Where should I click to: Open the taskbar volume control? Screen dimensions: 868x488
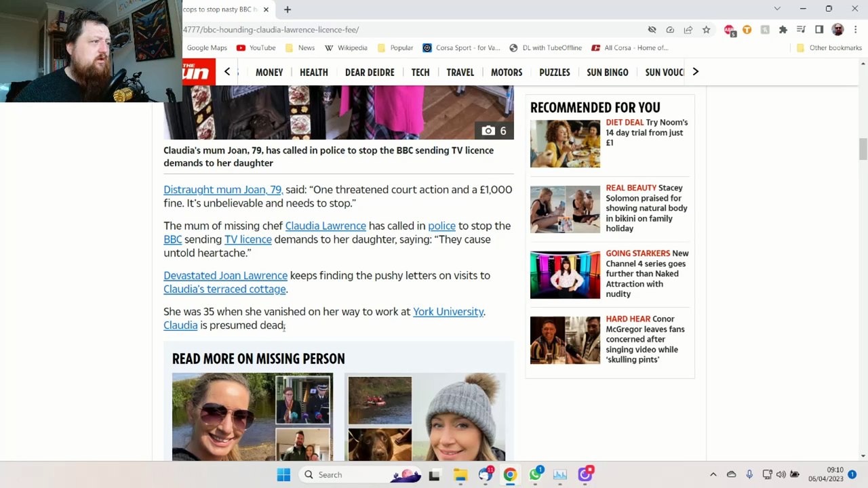(781, 474)
